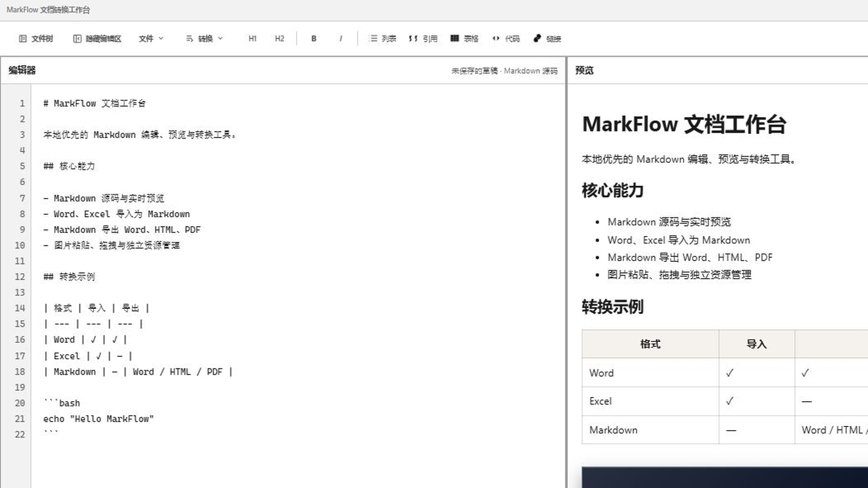Image resolution: width=868 pixels, height=488 pixels.
Task: Click the '## 转换示例' line in editor
Action: coord(69,276)
